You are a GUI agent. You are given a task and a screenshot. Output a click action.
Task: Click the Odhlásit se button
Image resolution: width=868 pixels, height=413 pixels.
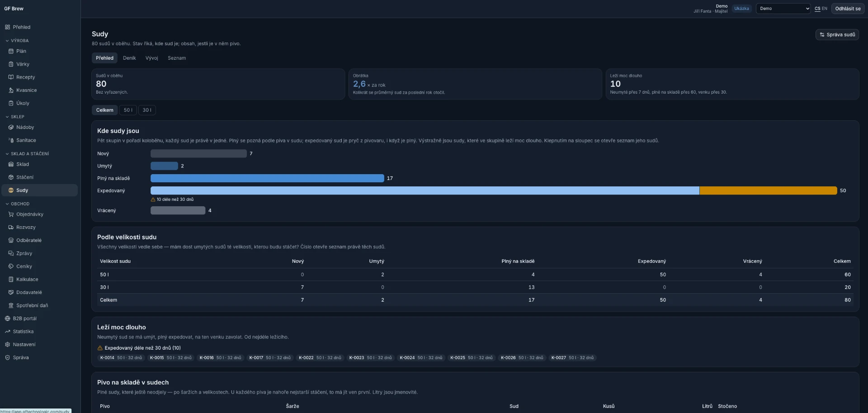point(848,9)
